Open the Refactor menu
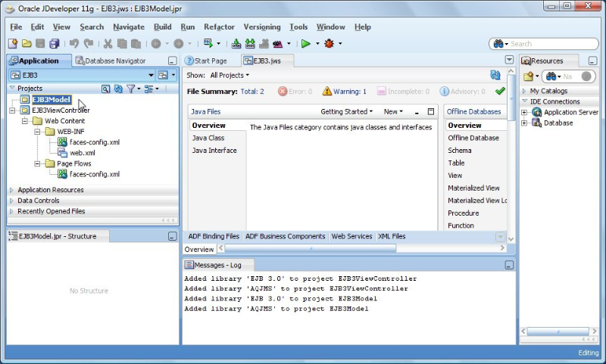 pyautogui.click(x=219, y=27)
